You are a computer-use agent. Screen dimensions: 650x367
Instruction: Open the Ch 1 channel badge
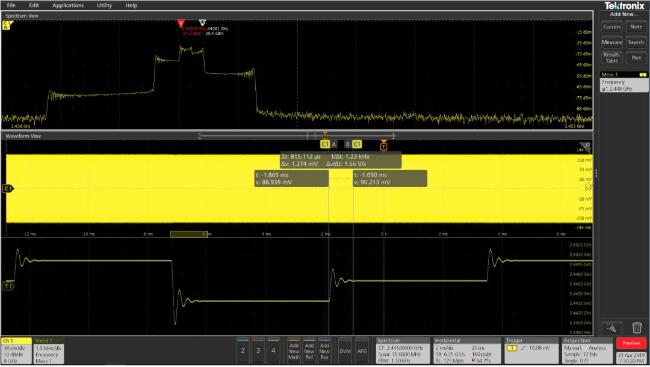click(17, 351)
